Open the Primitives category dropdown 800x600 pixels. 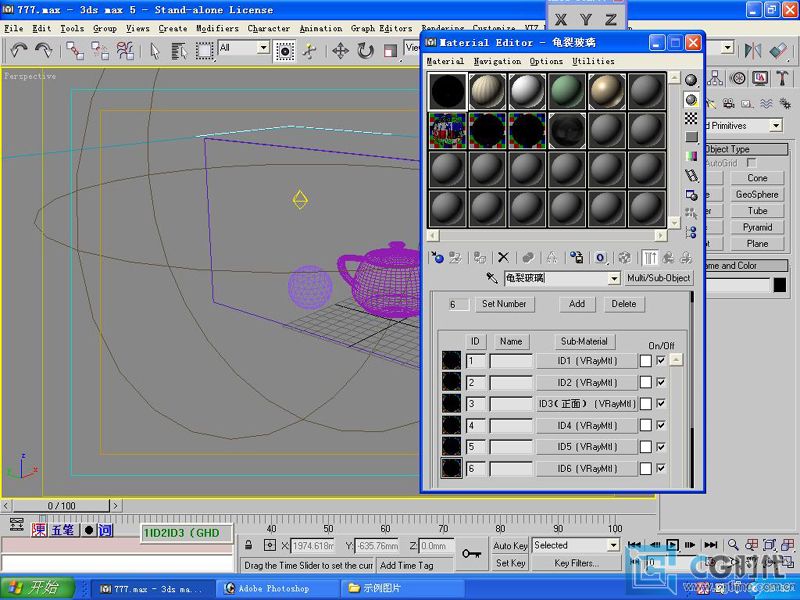coord(776,126)
